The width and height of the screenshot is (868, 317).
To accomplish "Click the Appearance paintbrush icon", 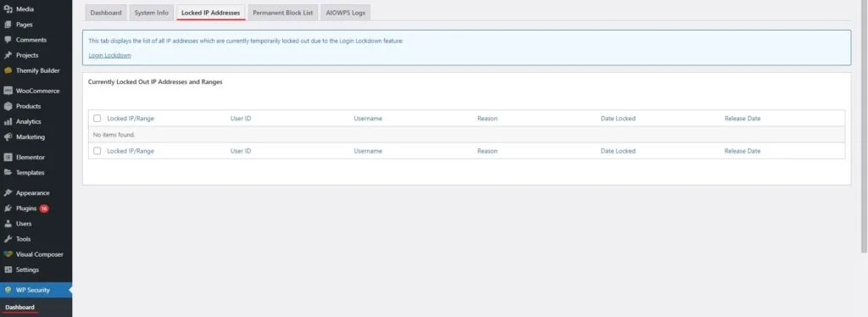I will pos(8,193).
